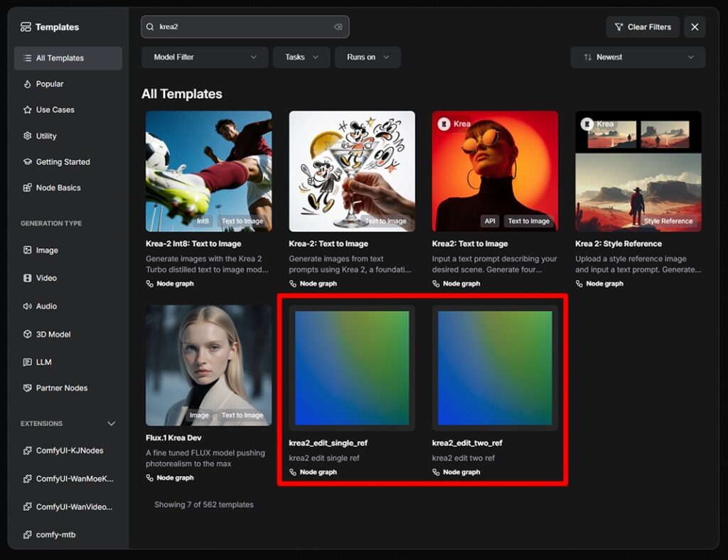Image resolution: width=728 pixels, height=560 pixels.
Task: Select the 3D Model cube icon
Action: pyautogui.click(x=28, y=334)
